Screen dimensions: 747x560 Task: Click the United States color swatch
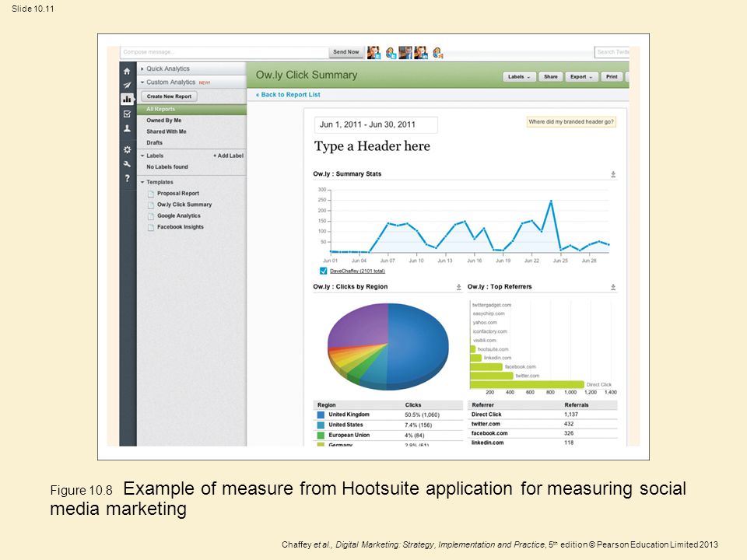321,425
